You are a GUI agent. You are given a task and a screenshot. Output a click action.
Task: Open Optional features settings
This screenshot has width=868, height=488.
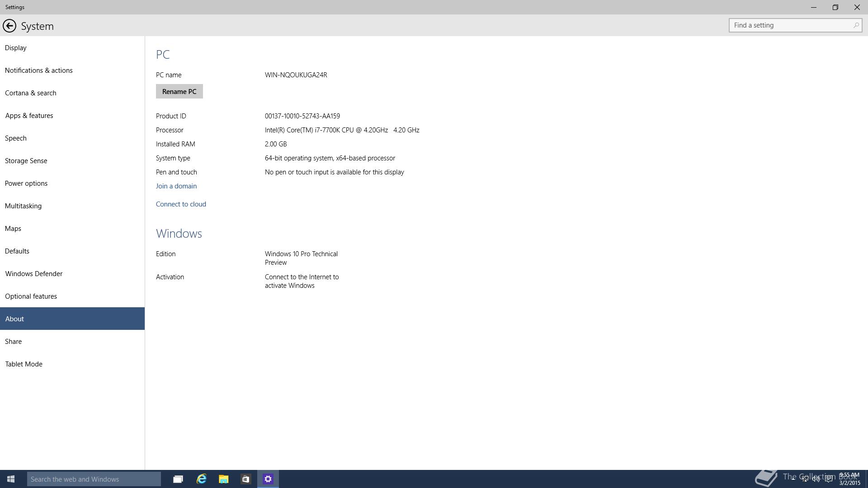(72, 296)
